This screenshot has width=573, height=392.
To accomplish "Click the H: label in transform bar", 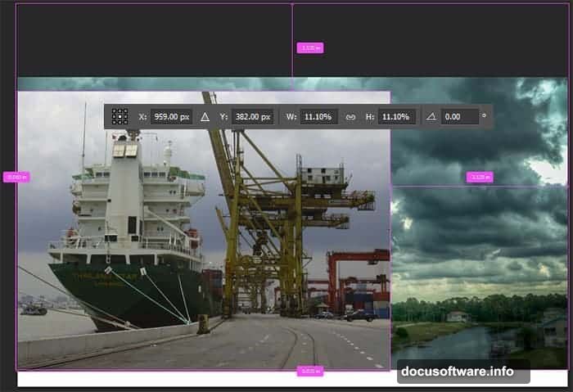I will [370, 117].
